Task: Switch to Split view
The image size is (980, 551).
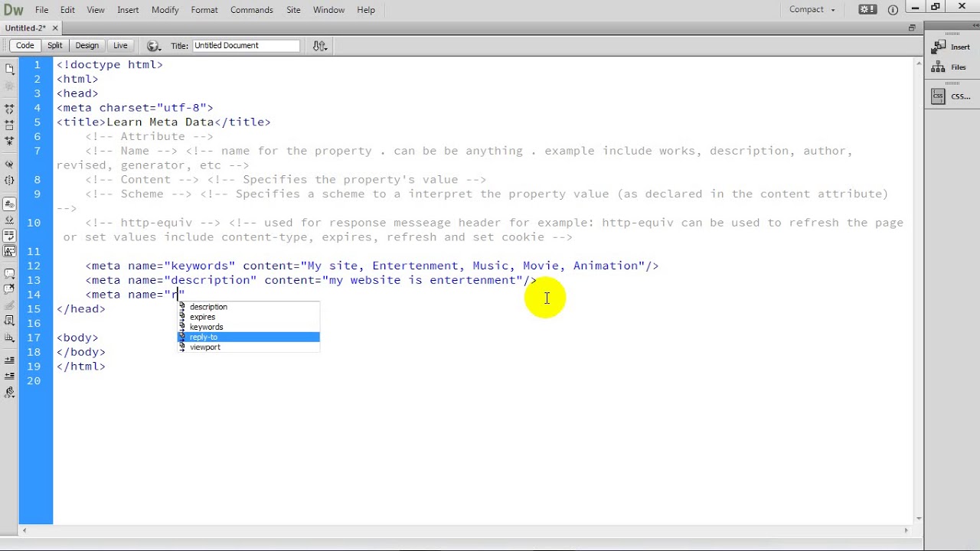Action: pos(54,45)
